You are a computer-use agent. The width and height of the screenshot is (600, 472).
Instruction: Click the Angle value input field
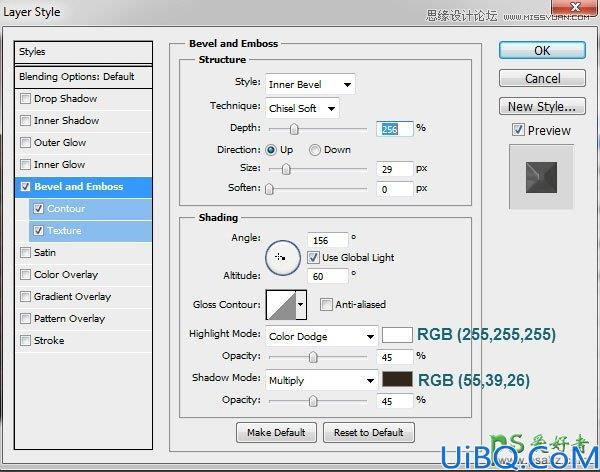click(328, 240)
